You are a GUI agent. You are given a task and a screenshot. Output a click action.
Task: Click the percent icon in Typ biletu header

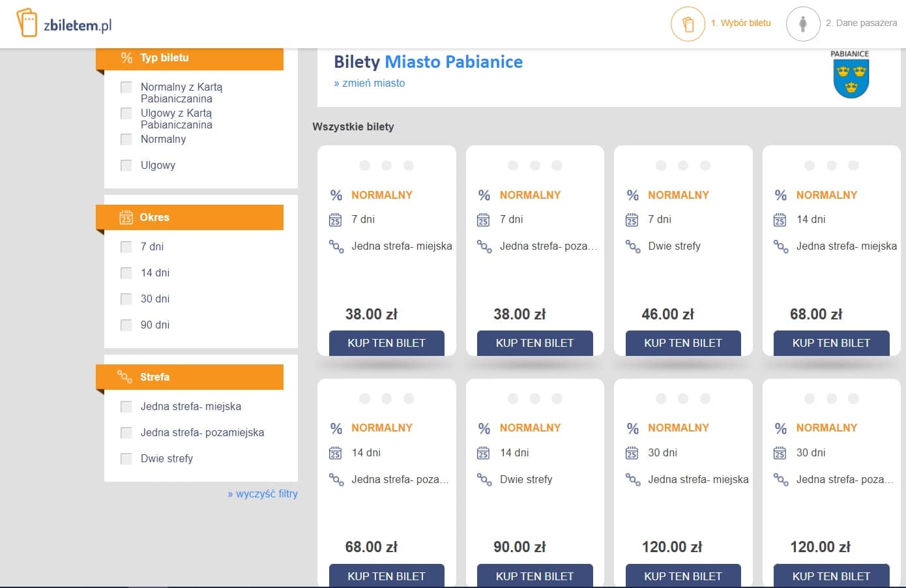coord(126,58)
